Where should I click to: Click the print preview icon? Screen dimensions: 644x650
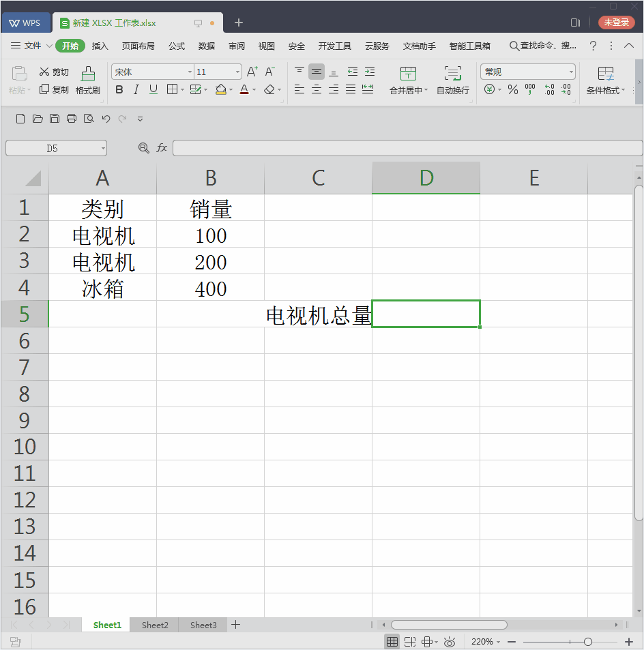pos(89,119)
